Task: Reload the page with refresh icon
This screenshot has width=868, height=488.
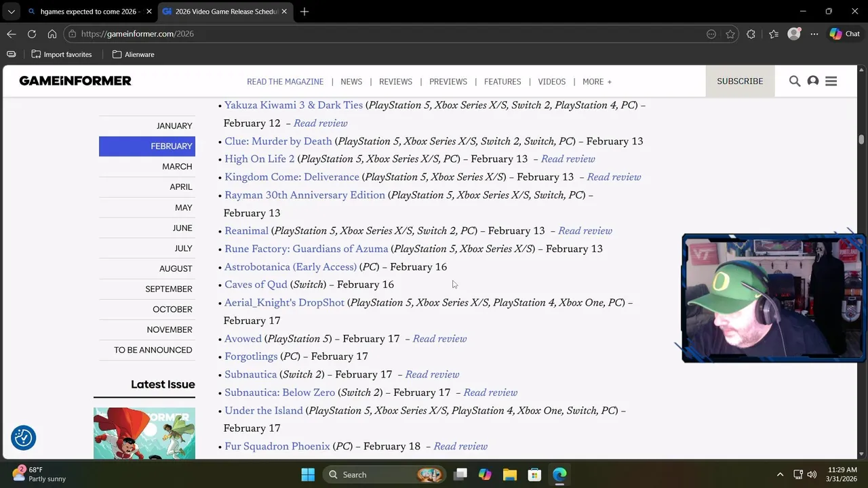Action: 32,34
